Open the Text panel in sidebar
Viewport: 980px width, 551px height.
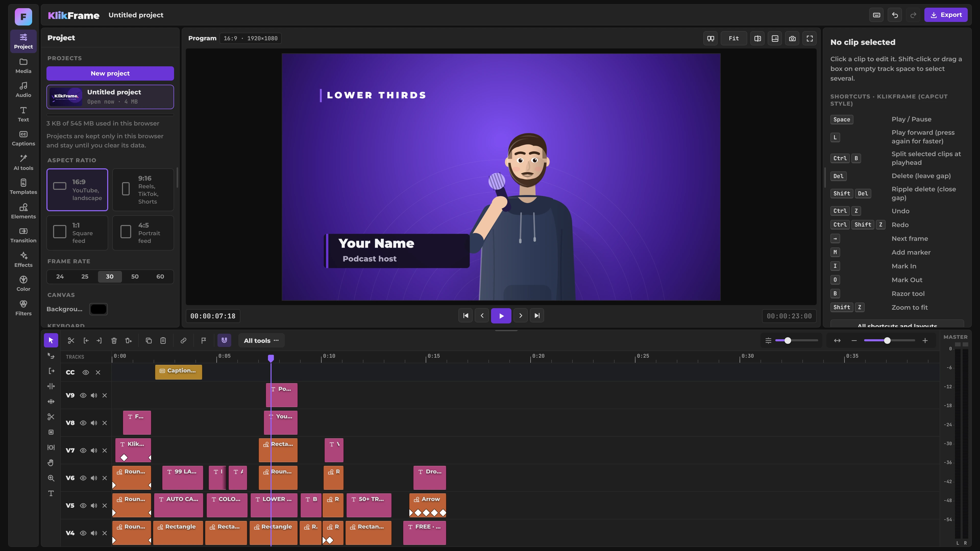pyautogui.click(x=23, y=114)
